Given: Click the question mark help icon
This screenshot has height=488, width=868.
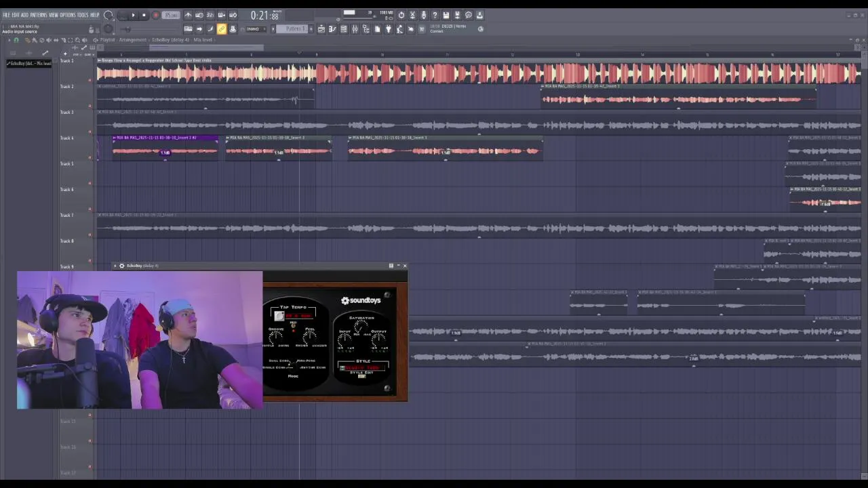Looking at the screenshot, I should tap(435, 15).
